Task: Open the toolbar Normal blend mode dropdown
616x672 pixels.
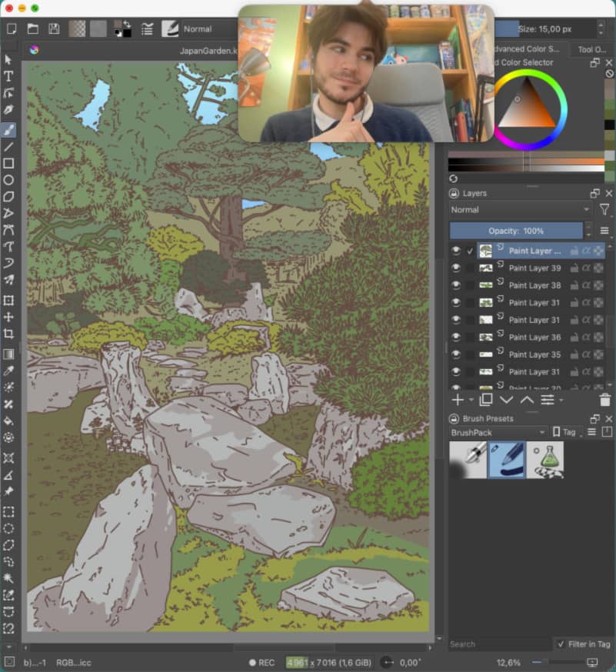Action: coord(208,28)
